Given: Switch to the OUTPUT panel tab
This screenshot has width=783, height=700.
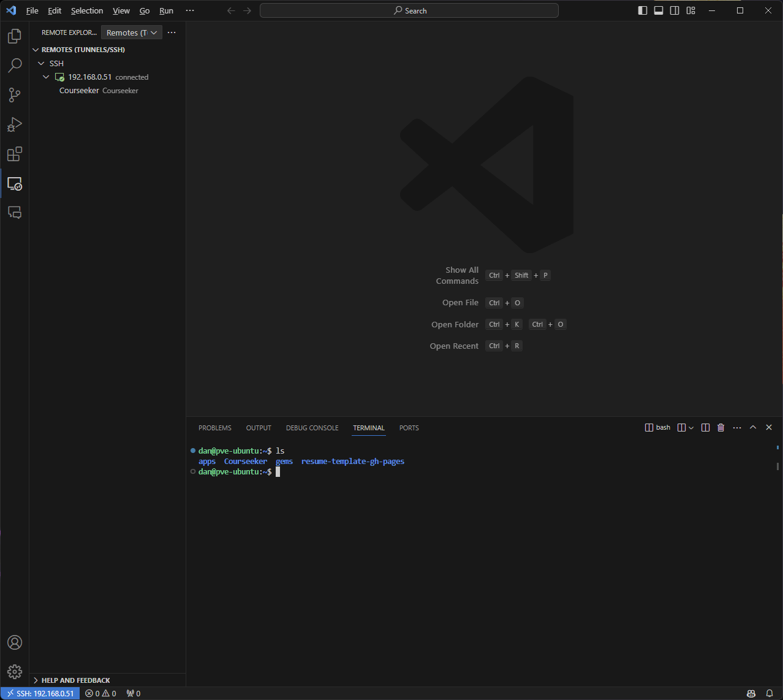Looking at the screenshot, I should point(259,428).
